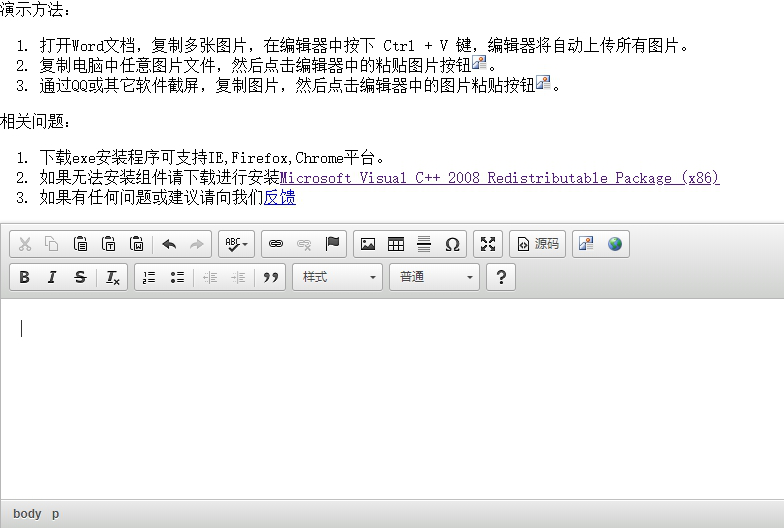
Task: Click the Unlink icon
Action: pyautogui.click(x=304, y=244)
